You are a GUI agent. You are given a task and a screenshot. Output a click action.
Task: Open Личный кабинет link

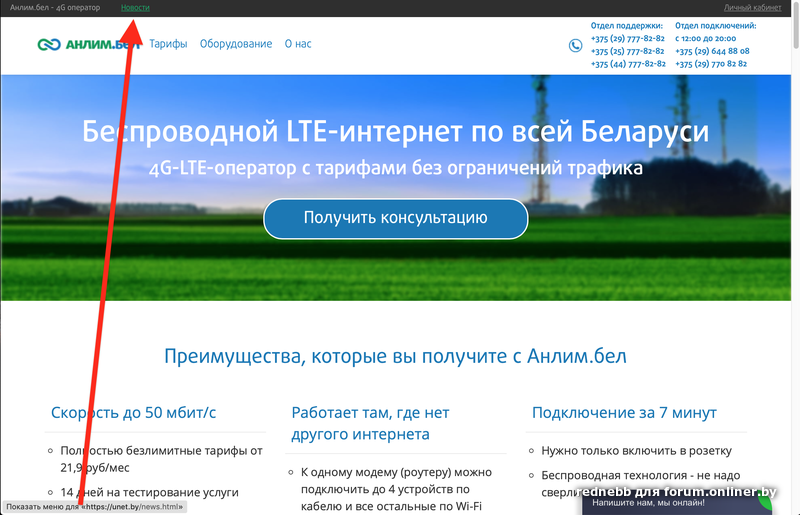click(752, 8)
